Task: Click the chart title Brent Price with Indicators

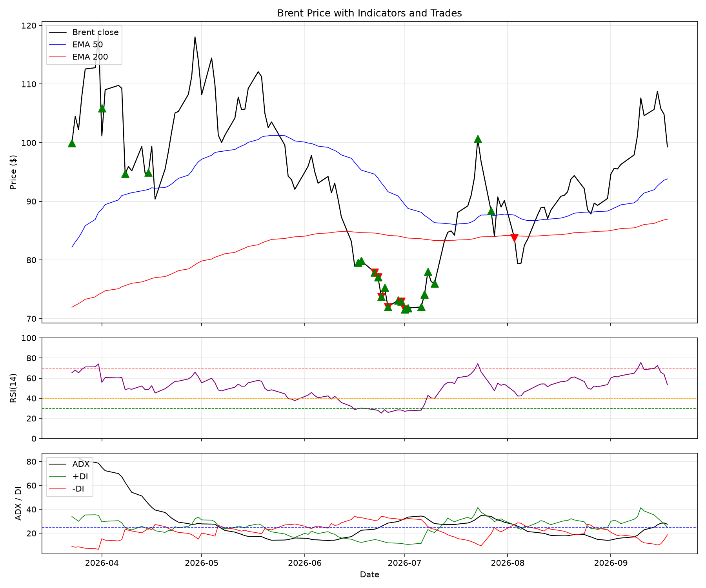Action: pos(369,13)
